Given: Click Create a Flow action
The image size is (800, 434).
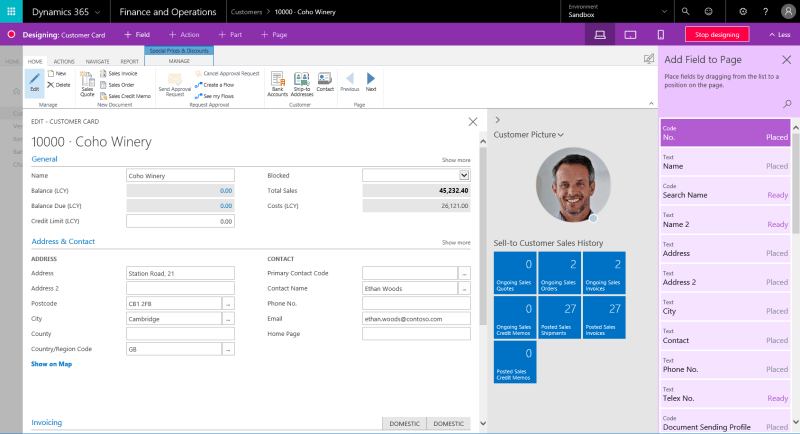Looking at the screenshot, I should click(215, 85).
